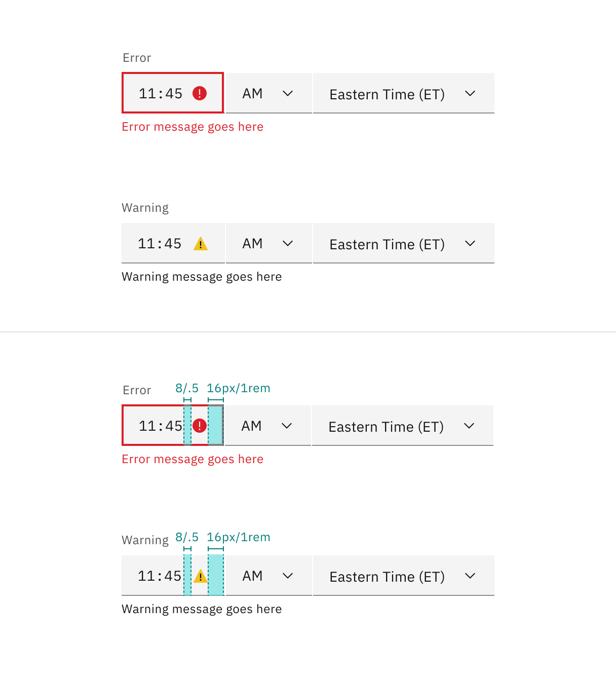Click the 11:45 text in the bottom warning input
The width and height of the screenshot is (616, 680).
tap(160, 576)
